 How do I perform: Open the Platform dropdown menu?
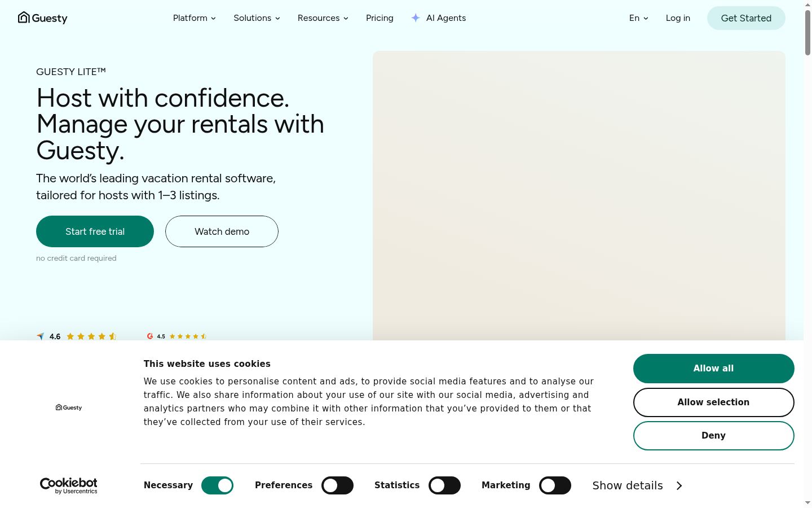coord(195,18)
